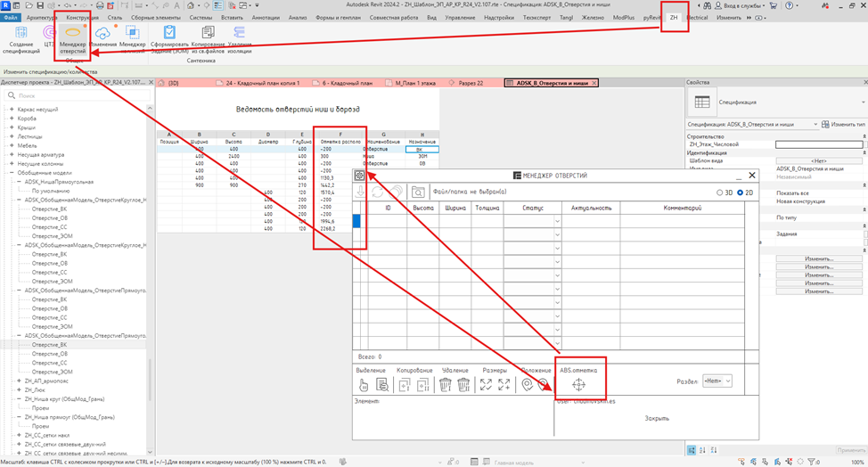Click browse folder icon in Менеджер отверстий
The height and width of the screenshot is (467, 868).
[418, 192]
